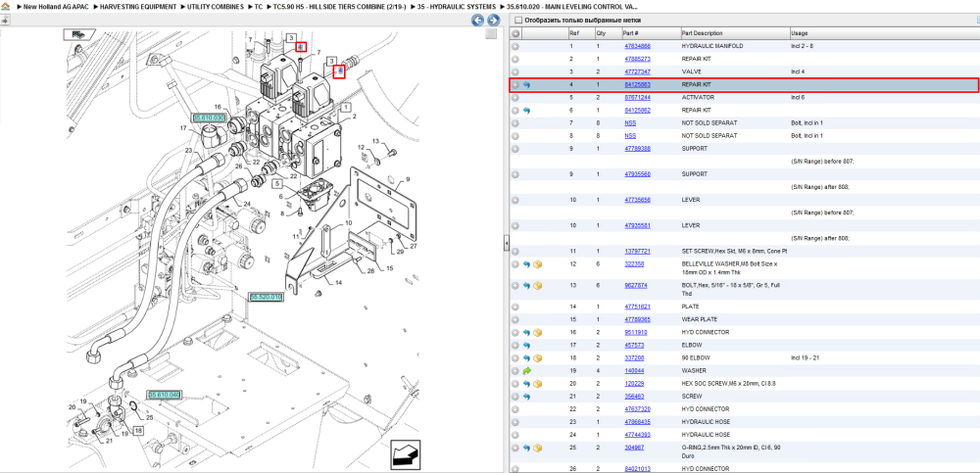Click green arrow icon in WASHER row
The height and width of the screenshot is (473, 980).
tap(526, 370)
